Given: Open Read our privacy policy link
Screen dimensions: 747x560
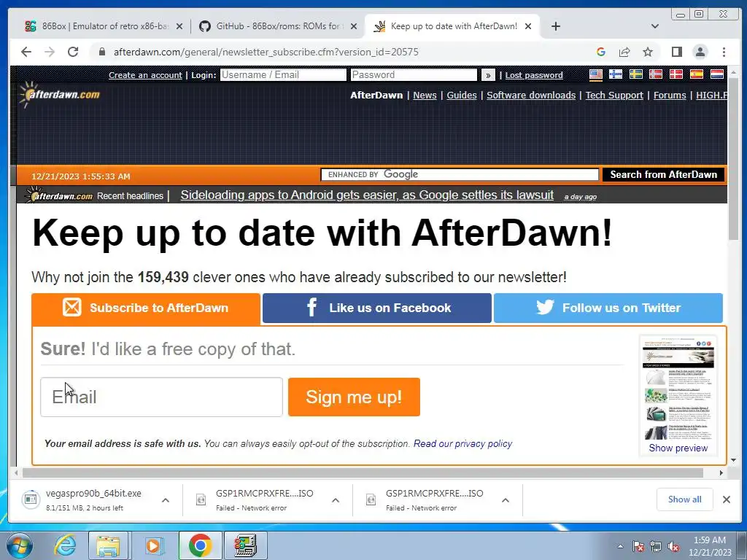Looking at the screenshot, I should pos(462,444).
